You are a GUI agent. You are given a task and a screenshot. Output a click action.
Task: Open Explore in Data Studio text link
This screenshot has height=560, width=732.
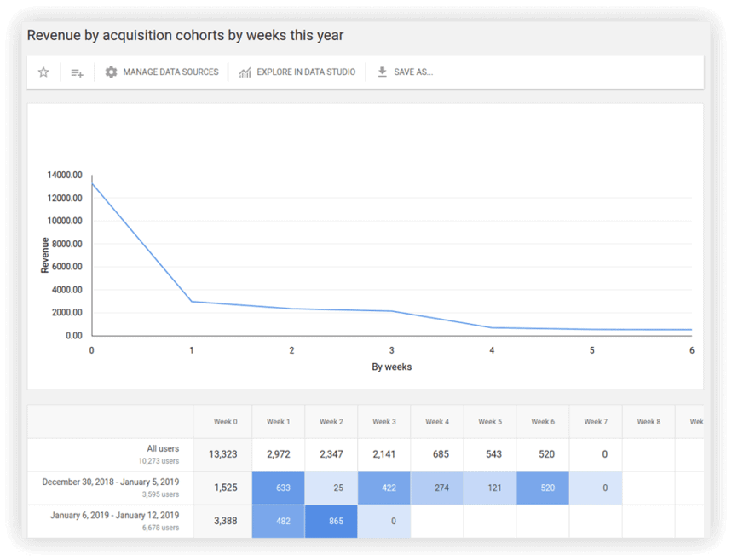[x=306, y=72]
